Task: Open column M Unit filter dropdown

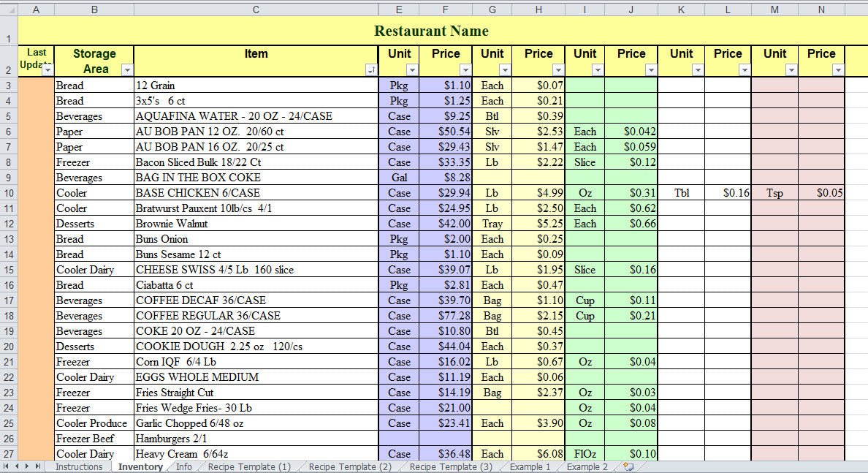Action: [791, 69]
